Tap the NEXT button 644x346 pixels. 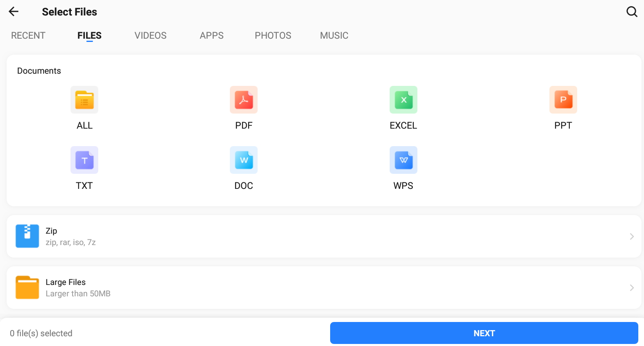[x=484, y=333]
